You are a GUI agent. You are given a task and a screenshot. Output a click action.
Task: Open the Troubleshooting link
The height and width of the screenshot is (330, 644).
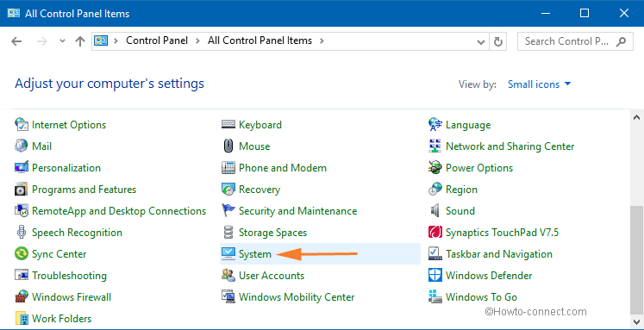[x=70, y=276]
